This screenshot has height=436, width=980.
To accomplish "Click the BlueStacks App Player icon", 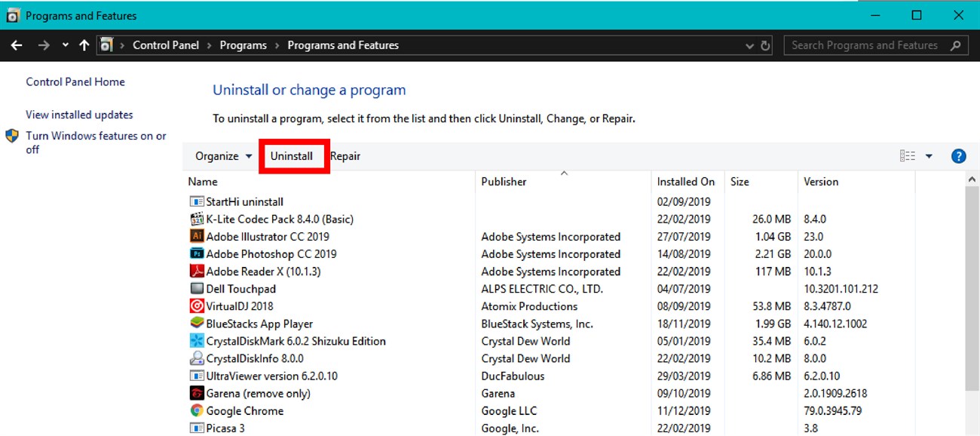I will pyautogui.click(x=197, y=324).
